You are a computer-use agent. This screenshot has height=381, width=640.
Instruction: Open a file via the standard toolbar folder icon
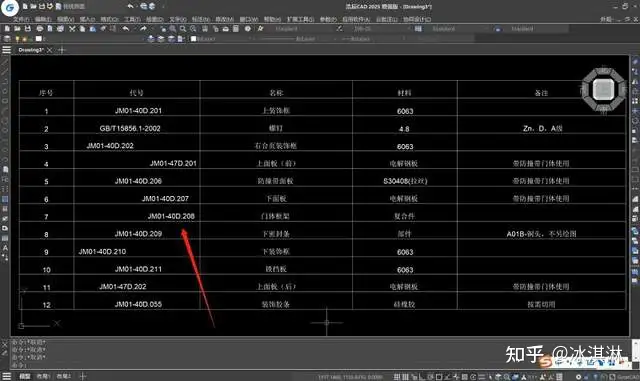pyautogui.click(x=18, y=29)
